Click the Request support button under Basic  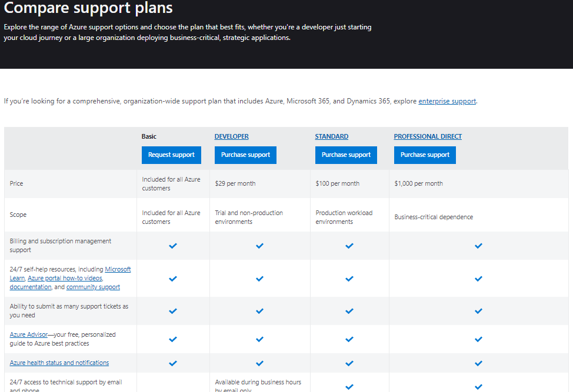click(171, 155)
